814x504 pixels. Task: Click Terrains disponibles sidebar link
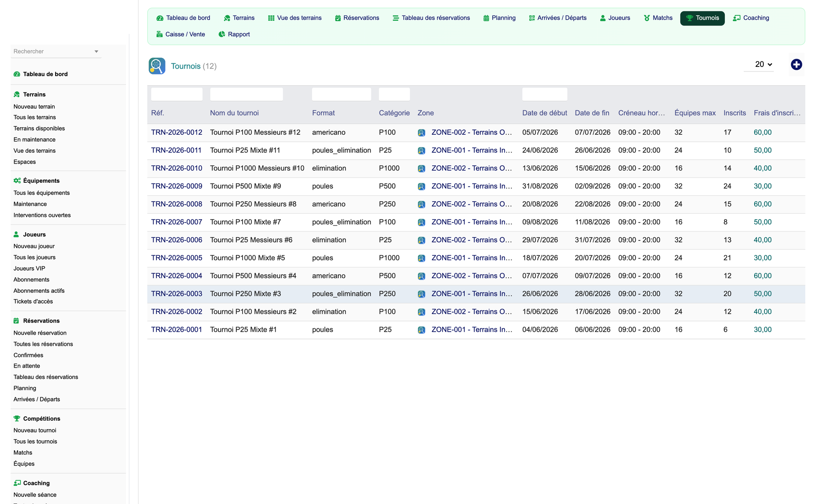click(39, 128)
